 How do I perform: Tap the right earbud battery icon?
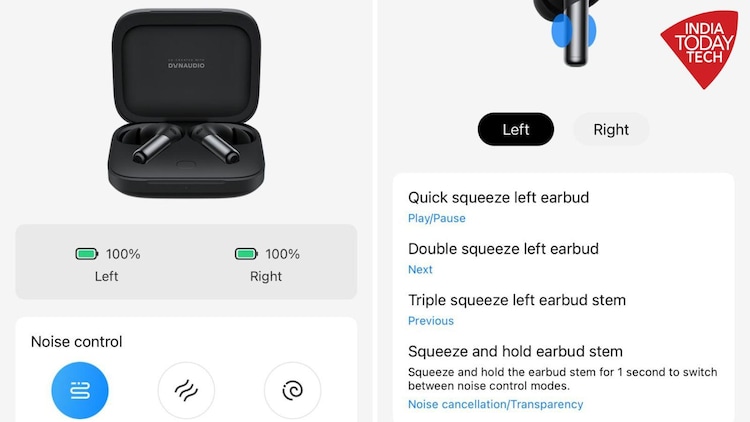click(246, 254)
